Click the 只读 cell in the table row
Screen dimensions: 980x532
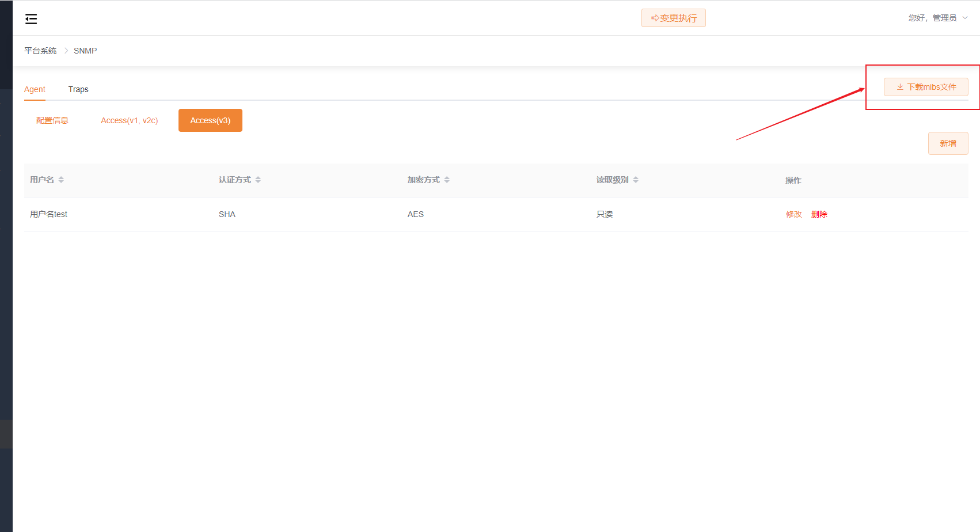(605, 214)
